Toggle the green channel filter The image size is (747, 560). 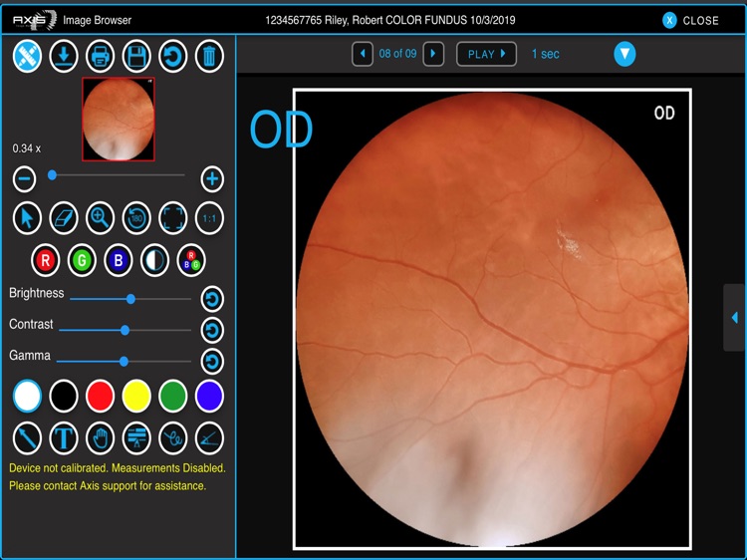coord(82,260)
